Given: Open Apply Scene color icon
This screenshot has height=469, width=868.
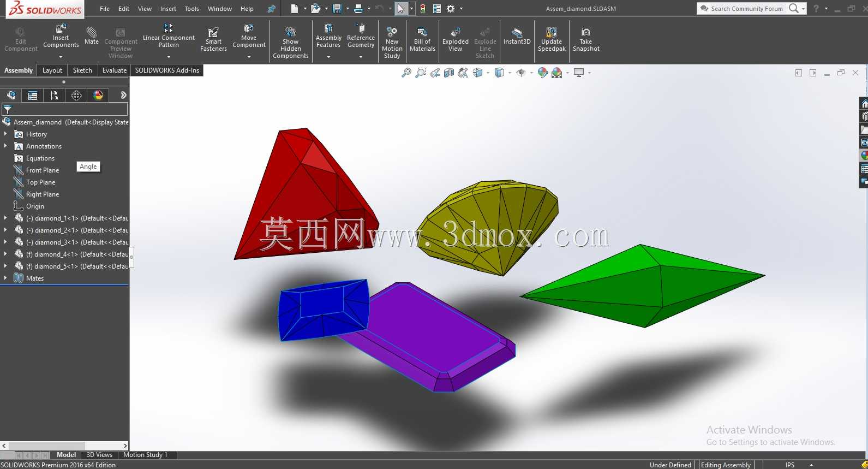Looking at the screenshot, I should [556, 73].
